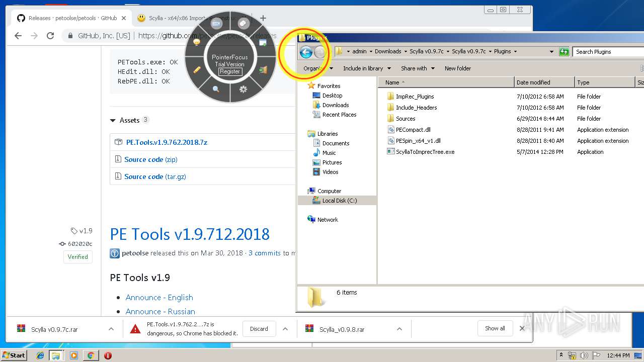This screenshot has height=362, width=644.
Task: Select keystroke display tool in PointerFocus wheel
Action: click(x=217, y=24)
